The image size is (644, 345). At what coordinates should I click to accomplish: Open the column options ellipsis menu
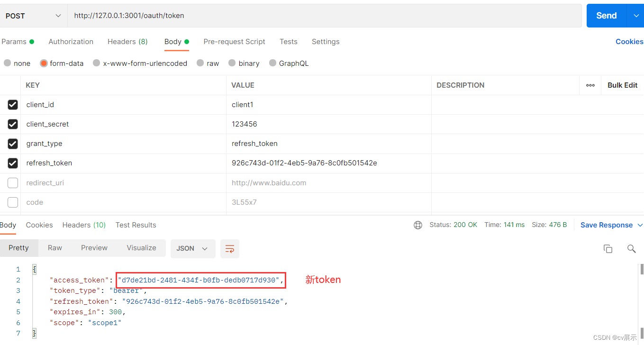click(590, 85)
